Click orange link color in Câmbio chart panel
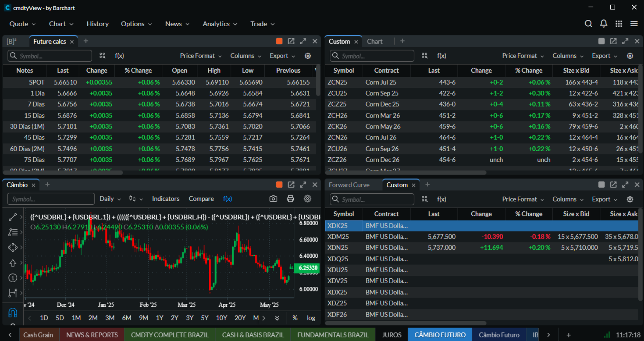This screenshot has height=341, width=644. click(x=279, y=184)
